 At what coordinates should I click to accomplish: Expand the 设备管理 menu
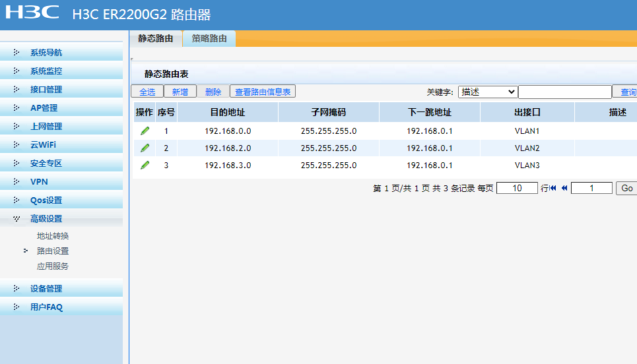pos(61,289)
